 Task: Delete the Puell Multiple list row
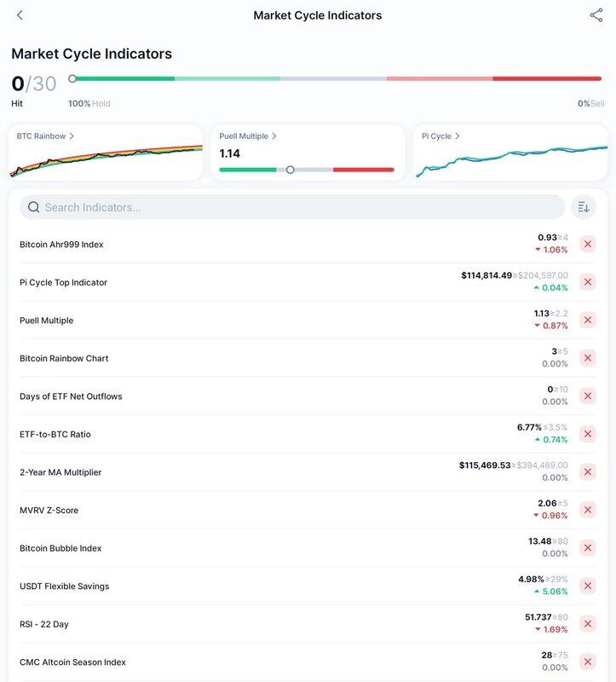(x=588, y=321)
